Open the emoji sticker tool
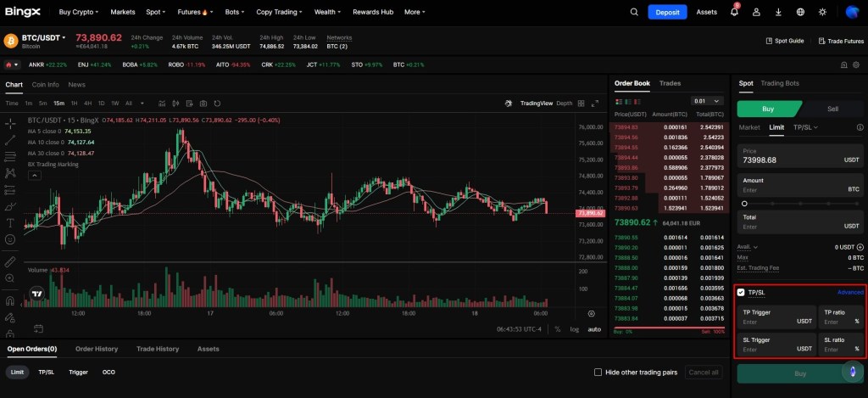868x398 pixels. [10, 239]
